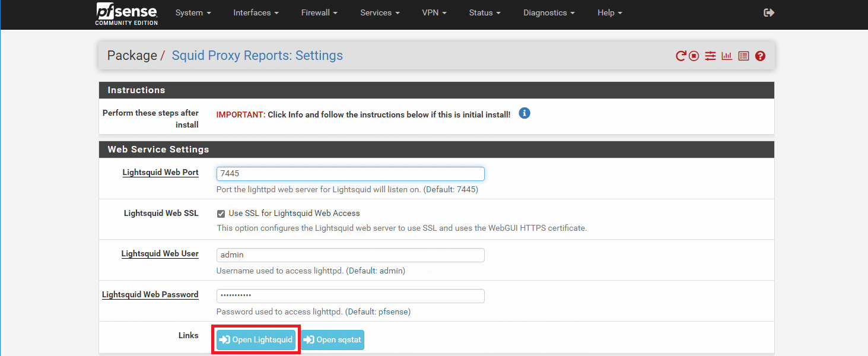
Task: Expand the Interfaces menu
Action: point(256,12)
